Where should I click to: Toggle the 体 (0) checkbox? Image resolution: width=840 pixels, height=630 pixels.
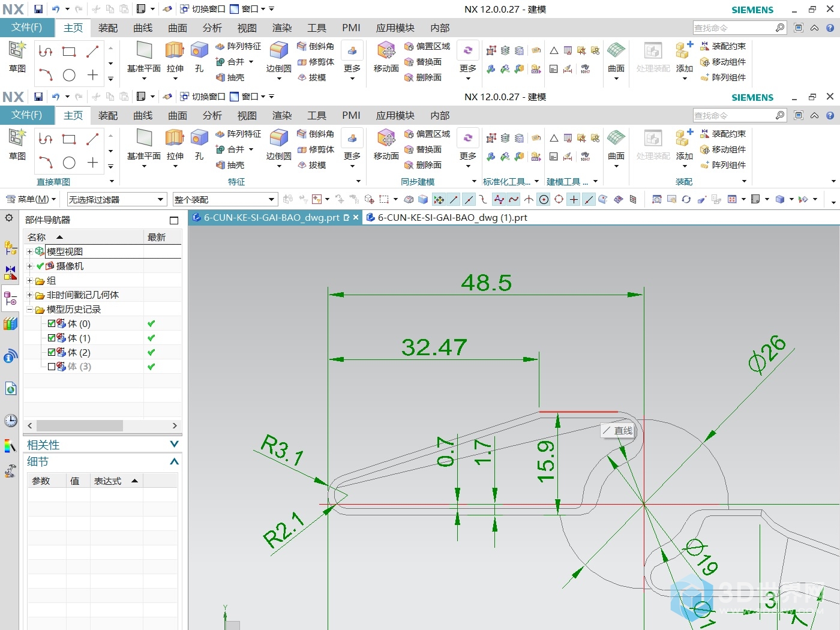52,323
